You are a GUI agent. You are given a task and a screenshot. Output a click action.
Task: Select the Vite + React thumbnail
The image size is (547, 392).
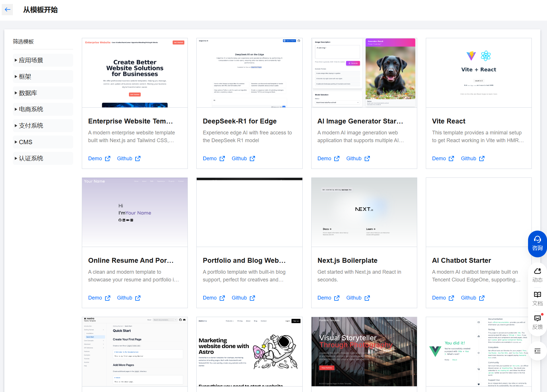click(479, 73)
